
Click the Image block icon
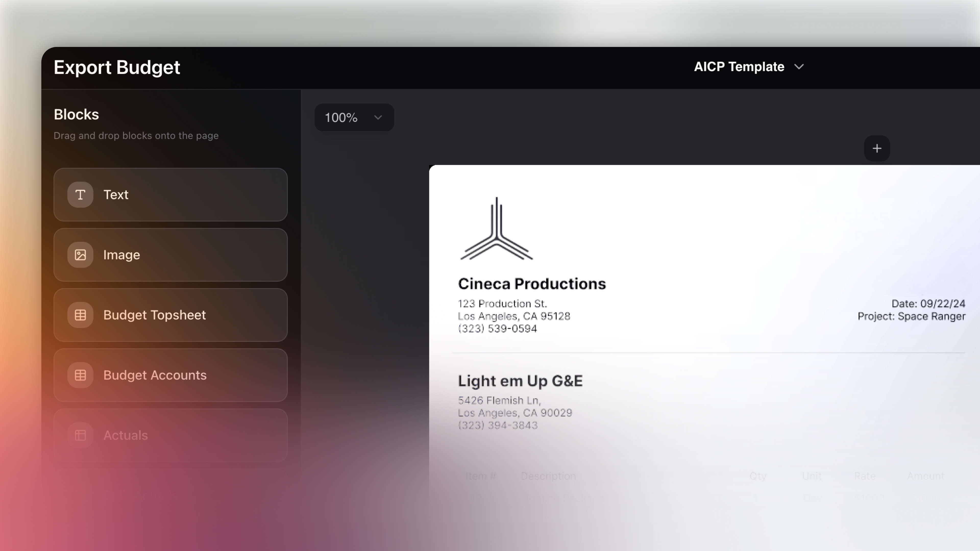click(x=80, y=255)
